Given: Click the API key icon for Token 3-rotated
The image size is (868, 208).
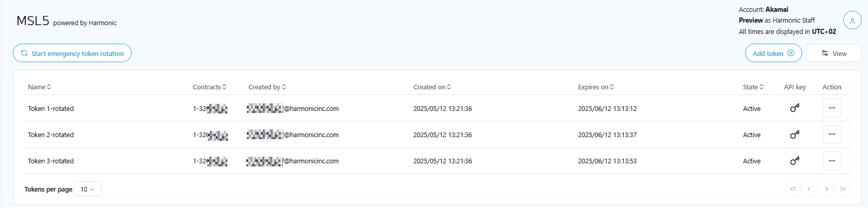Looking at the screenshot, I should point(794,161).
